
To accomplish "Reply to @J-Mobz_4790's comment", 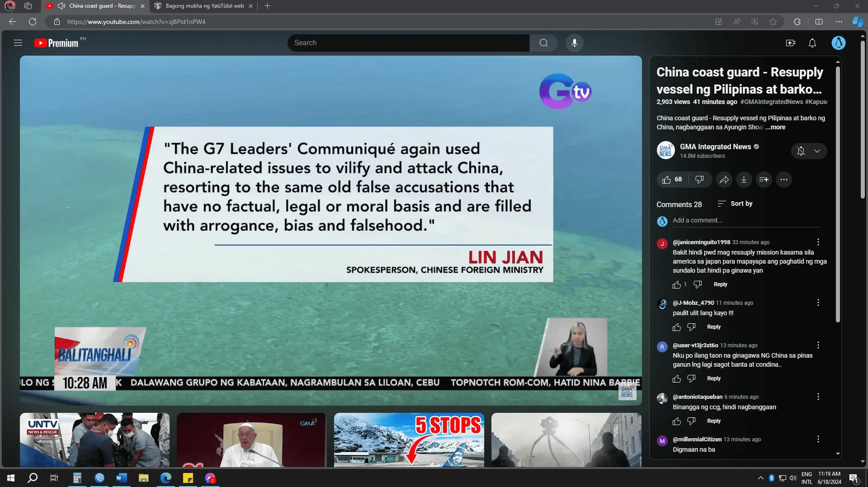I will pos(714,327).
